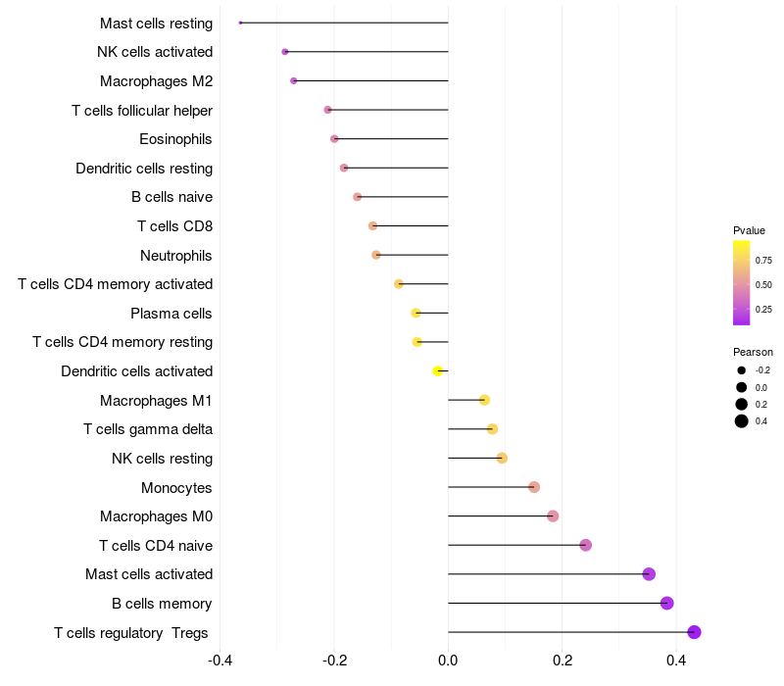Select the Macrophages M2 data point

[294, 80]
